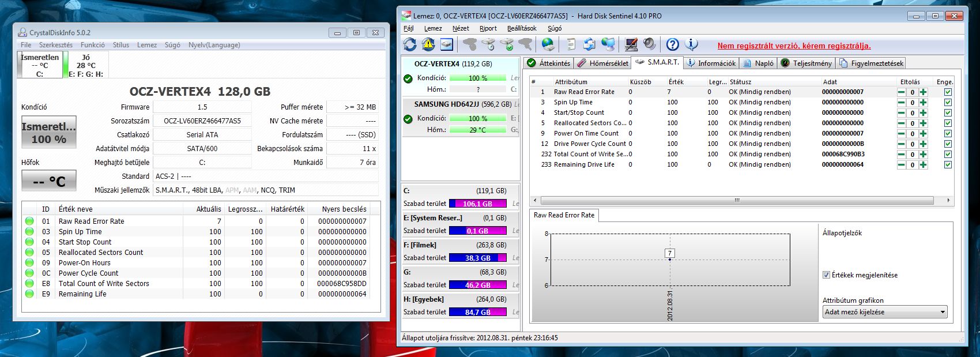Click the info bubble toolbar icon

point(691,44)
